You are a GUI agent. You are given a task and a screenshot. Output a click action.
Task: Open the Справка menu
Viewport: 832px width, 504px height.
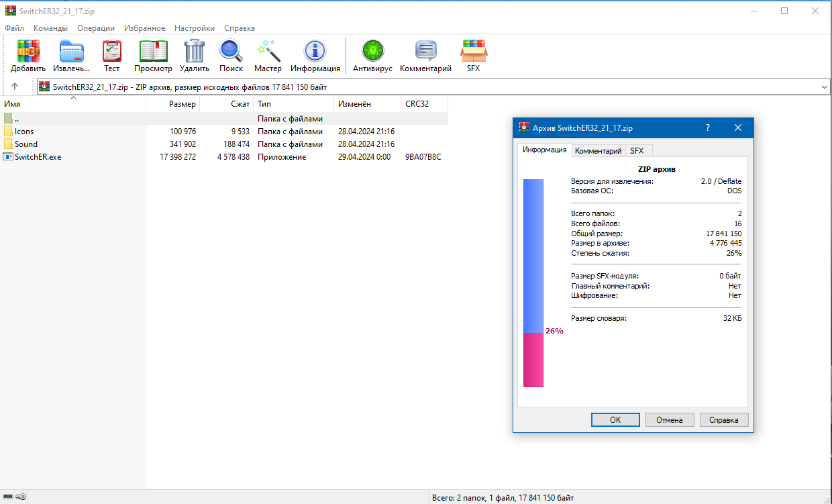coord(240,28)
